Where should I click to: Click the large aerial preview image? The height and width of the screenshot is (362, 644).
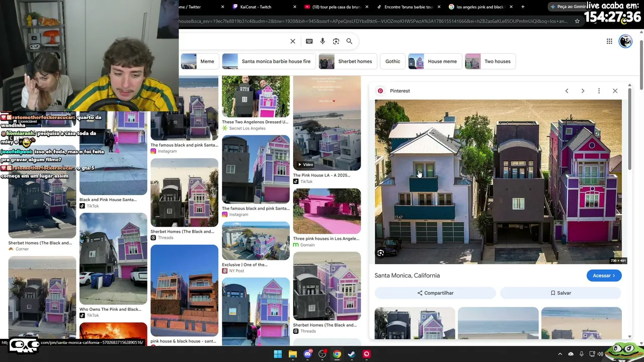[498, 182]
